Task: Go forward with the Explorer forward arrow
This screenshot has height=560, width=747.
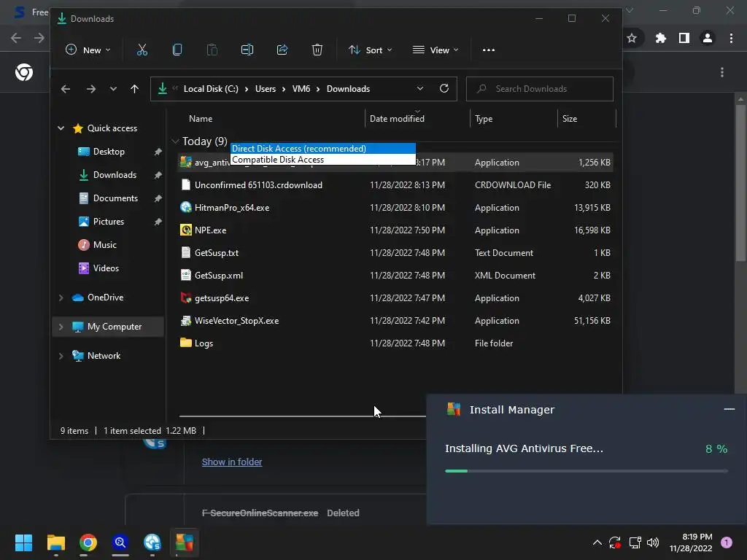Action: tap(90, 89)
